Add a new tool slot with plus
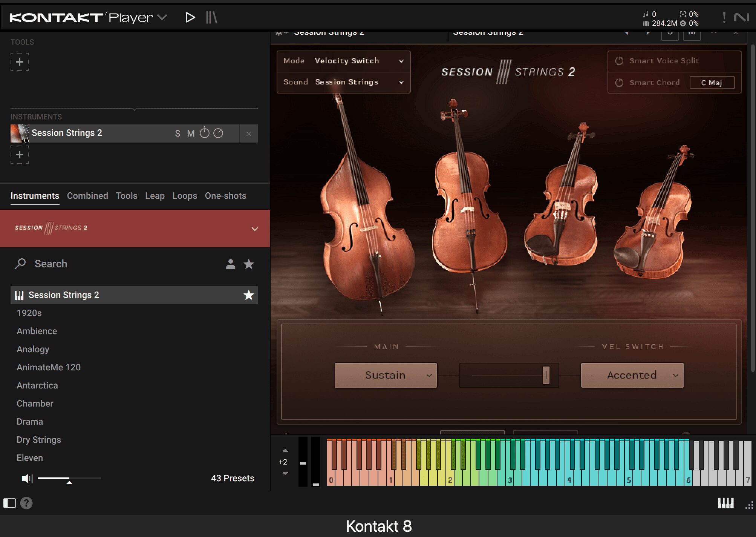756x537 pixels. (x=20, y=62)
